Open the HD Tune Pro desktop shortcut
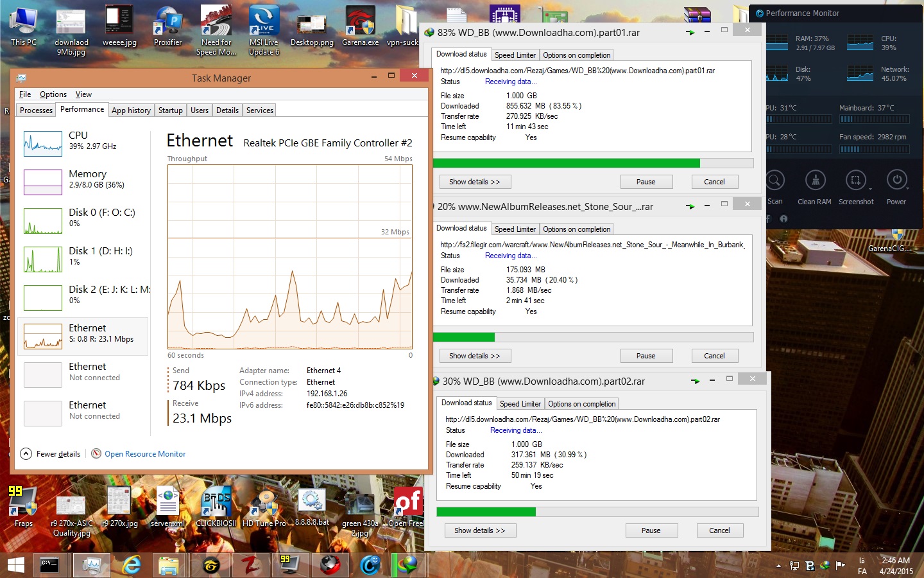 point(264,507)
